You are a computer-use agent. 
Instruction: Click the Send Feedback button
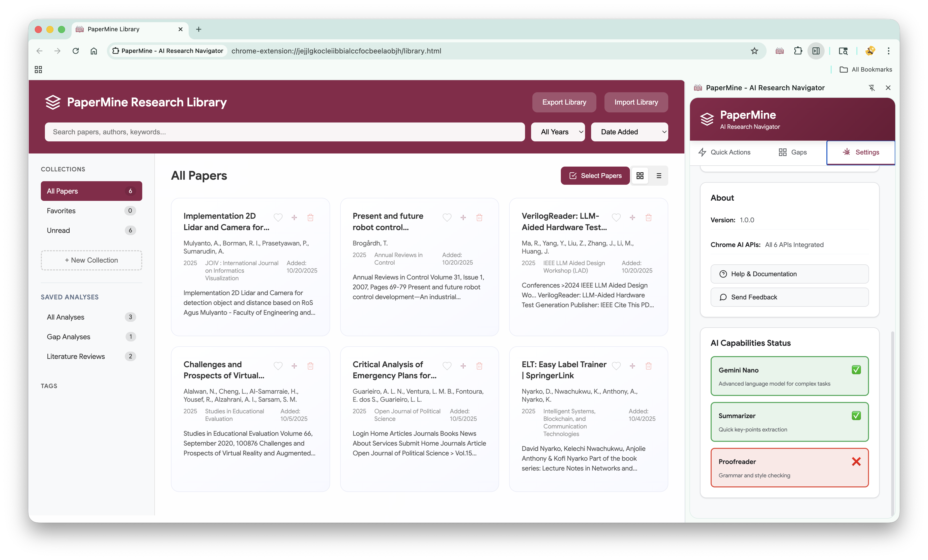789,297
